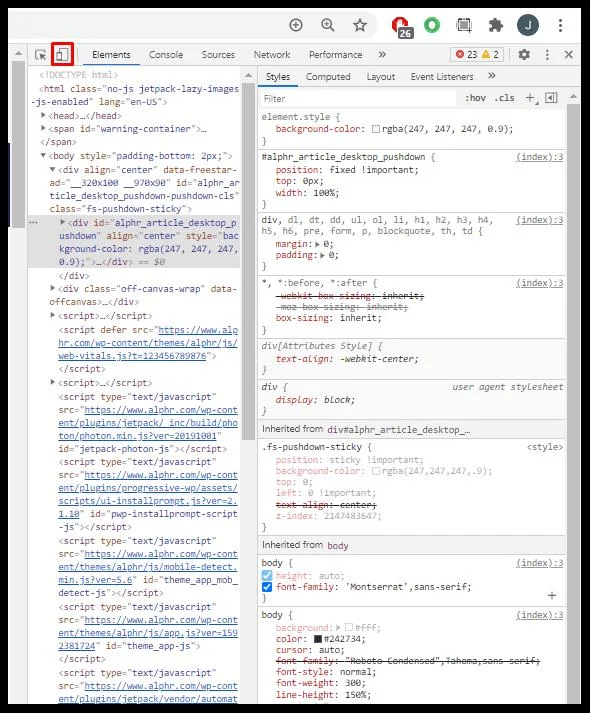This screenshot has width=590, height=713.
Task: Open ui-installprompt.js script link
Action: [148, 494]
